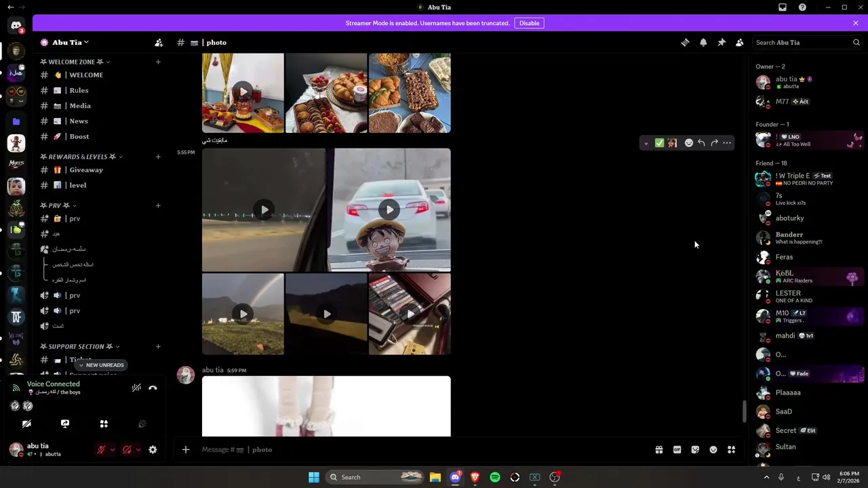Open add reaction smiley in message toolbar

pos(688,143)
